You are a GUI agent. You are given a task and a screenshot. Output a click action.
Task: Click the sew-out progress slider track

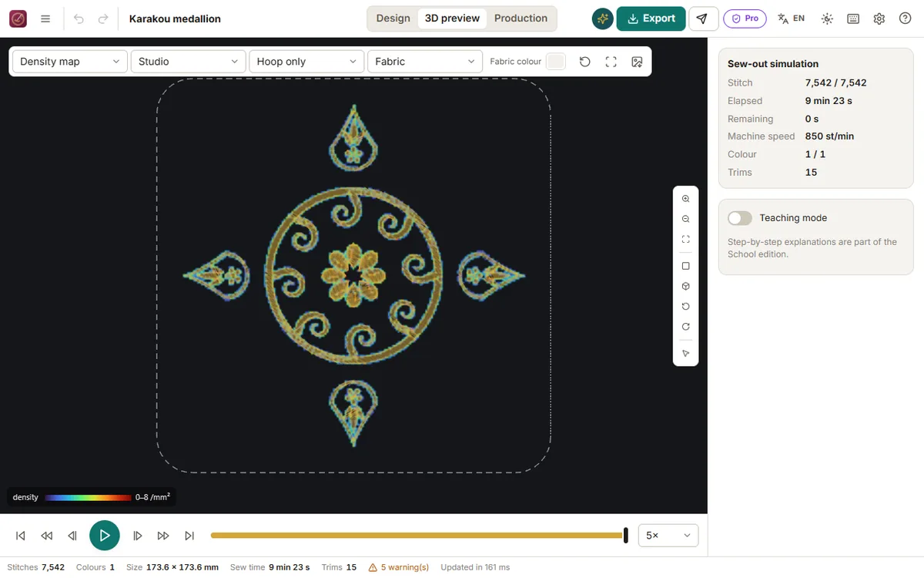418,536
